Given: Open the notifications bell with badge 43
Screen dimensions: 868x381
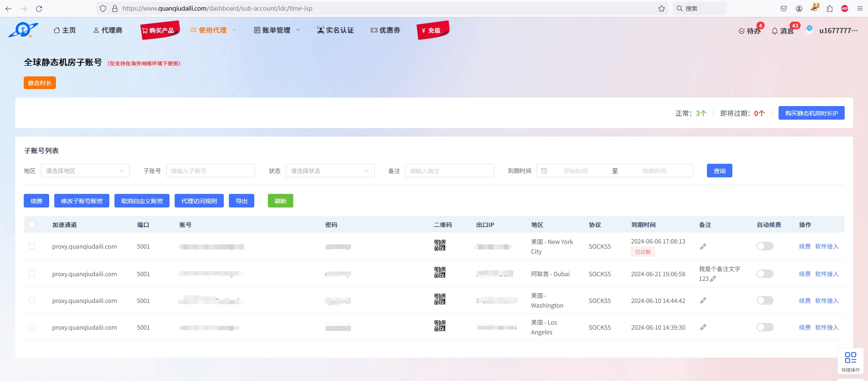Looking at the screenshot, I should point(782,31).
